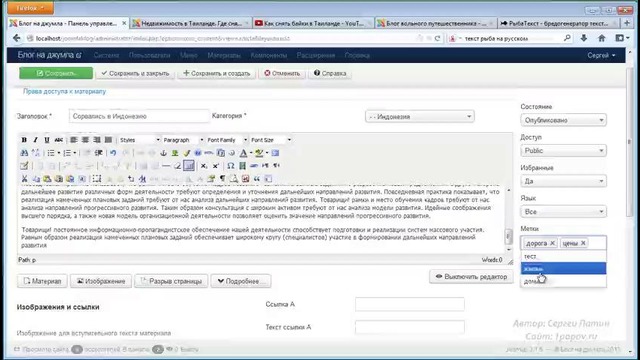Screen dimensions: 640x360
Task: Open the editor help icon
Action: [x=198, y=153]
